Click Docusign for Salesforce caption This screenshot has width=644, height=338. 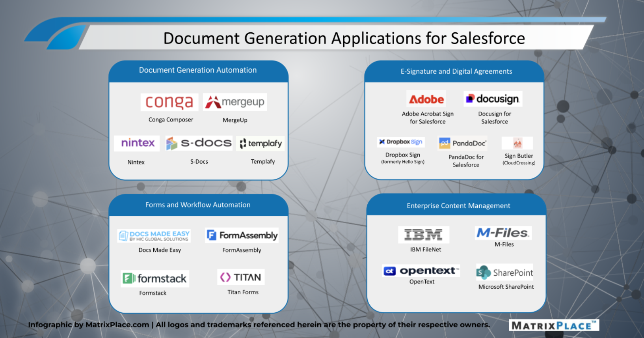495,118
